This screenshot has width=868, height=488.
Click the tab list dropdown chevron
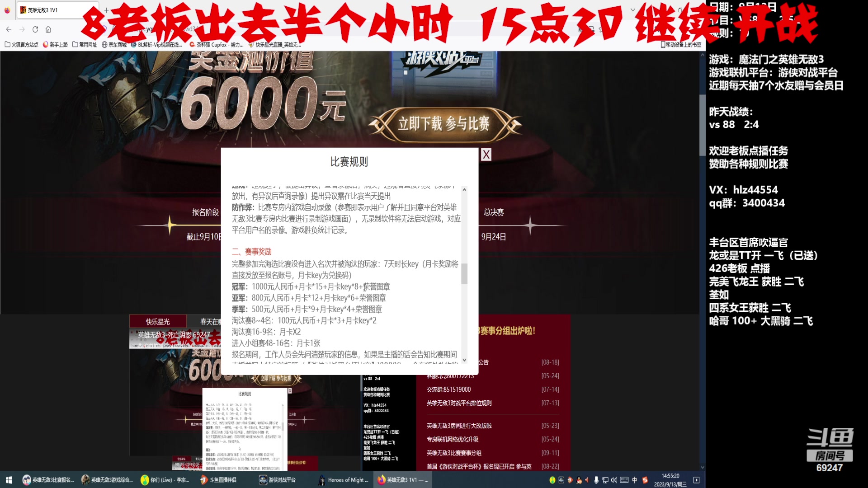click(x=633, y=10)
